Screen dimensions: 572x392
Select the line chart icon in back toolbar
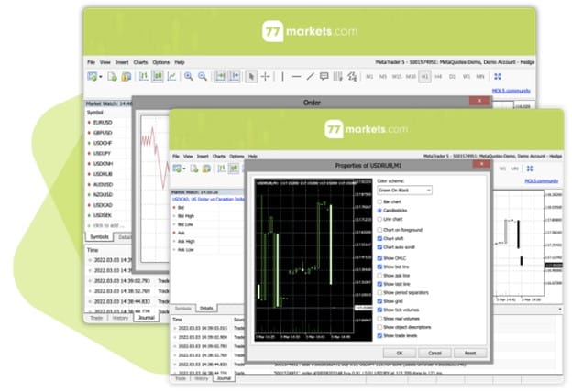click(x=171, y=77)
